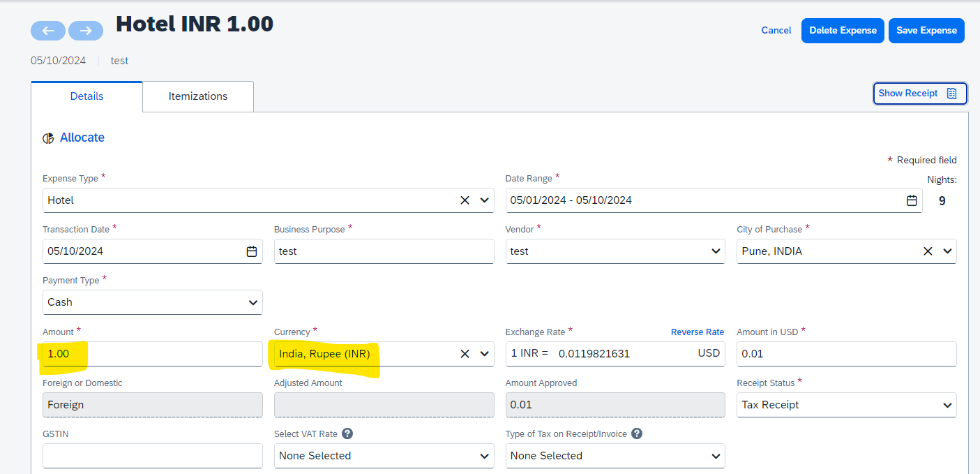980x474 pixels.
Task: Click the previous expense left arrow button
Action: tap(48, 31)
